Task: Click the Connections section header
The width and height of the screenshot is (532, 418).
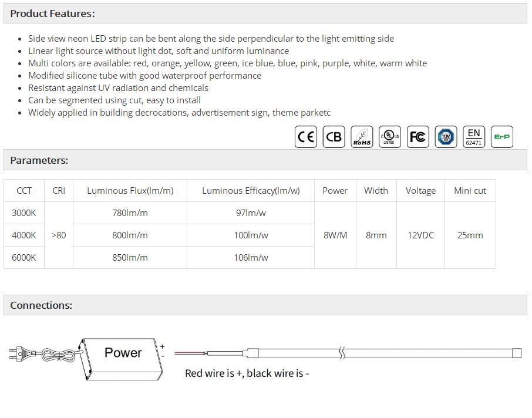Action: coord(41,305)
